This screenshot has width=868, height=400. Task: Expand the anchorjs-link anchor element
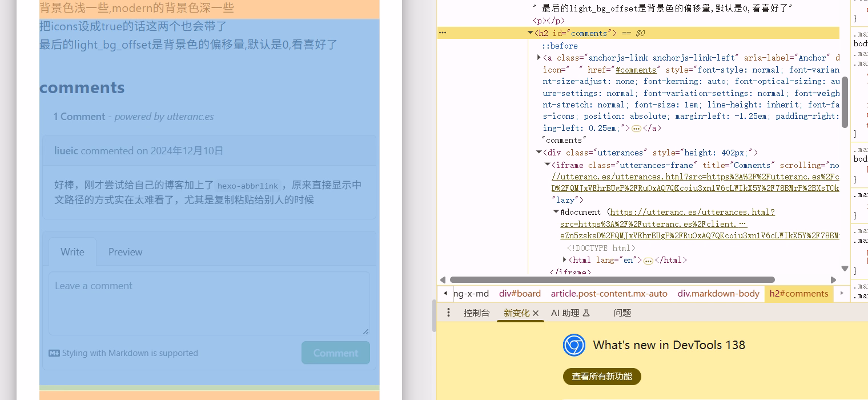[539, 57]
